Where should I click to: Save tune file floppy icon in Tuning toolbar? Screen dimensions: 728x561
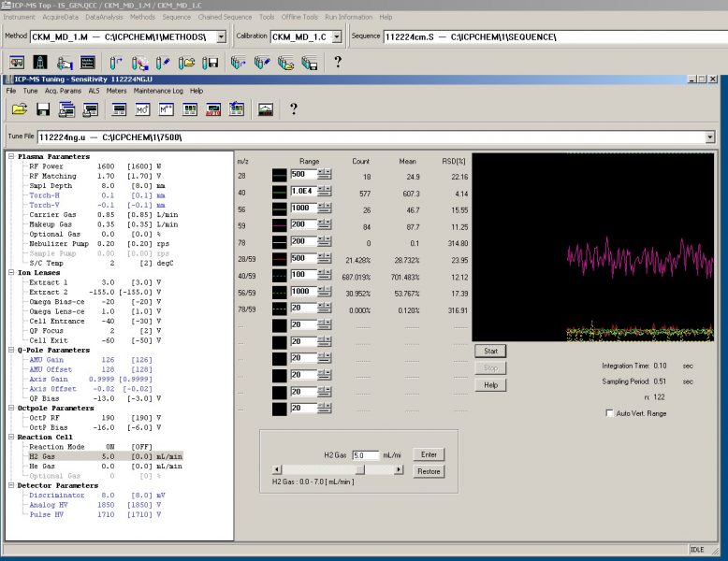(43, 109)
